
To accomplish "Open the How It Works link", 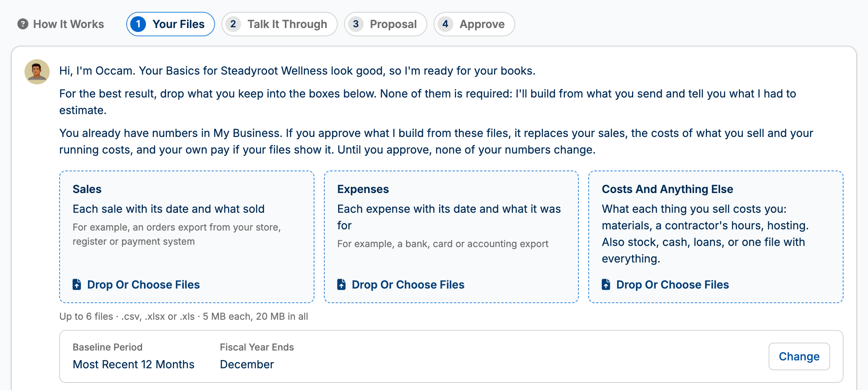I will 61,24.
